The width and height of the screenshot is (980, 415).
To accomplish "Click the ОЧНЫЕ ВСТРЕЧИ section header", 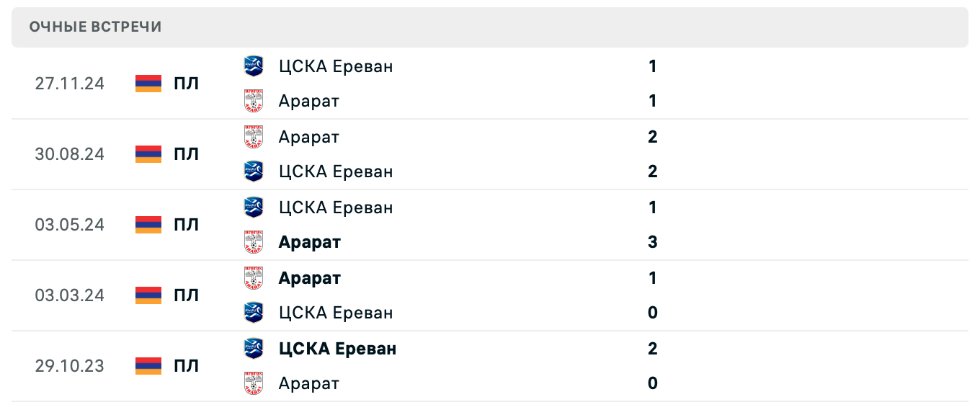I will click(x=94, y=27).
